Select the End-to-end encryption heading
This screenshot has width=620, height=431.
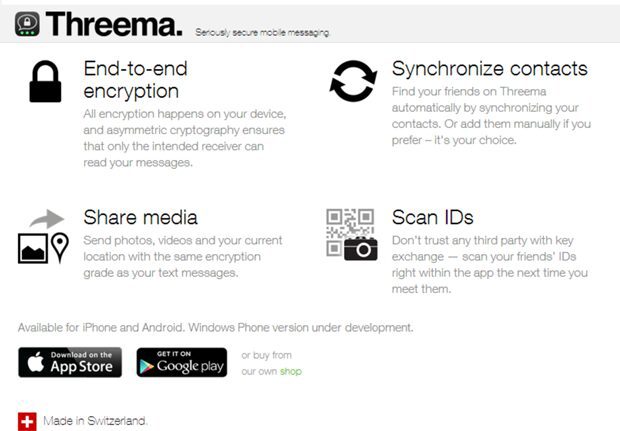(135, 79)
